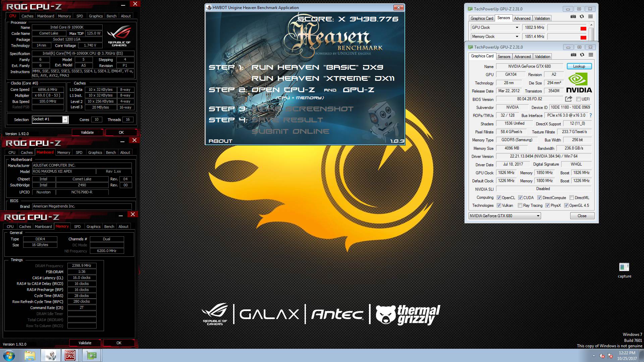Viewport: 644px width, 362px height.
Task: Open Windows Explorer from taskbar
Action: (x=30, y=355)
